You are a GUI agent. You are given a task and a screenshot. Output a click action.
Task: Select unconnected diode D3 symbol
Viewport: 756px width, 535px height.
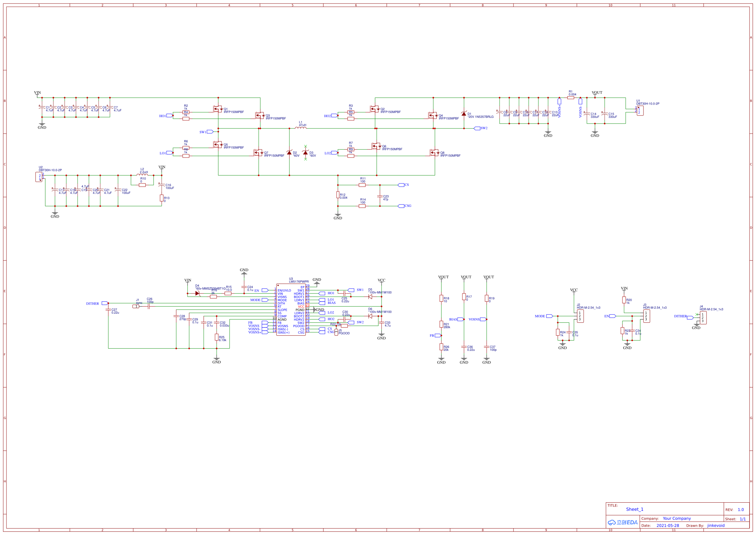click(x=306, y=153)
